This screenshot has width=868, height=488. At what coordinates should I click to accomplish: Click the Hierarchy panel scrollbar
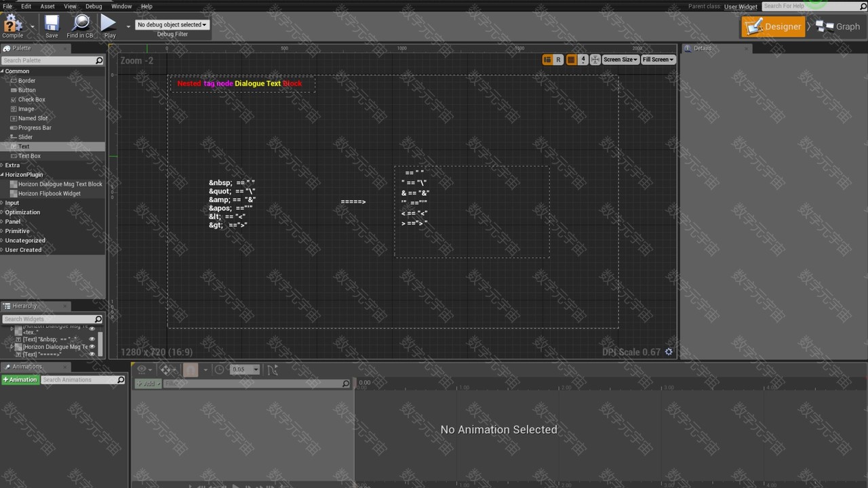[x=100, y=343]
